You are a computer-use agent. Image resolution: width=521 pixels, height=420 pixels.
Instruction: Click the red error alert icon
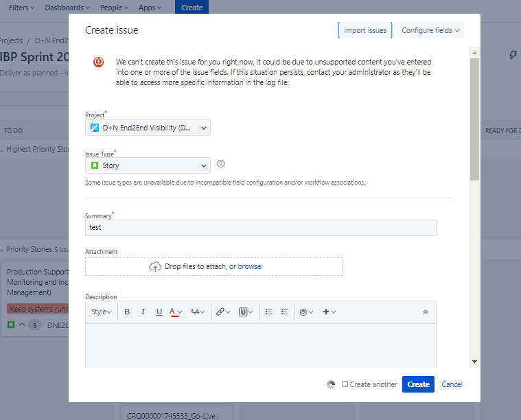(98, 62)
